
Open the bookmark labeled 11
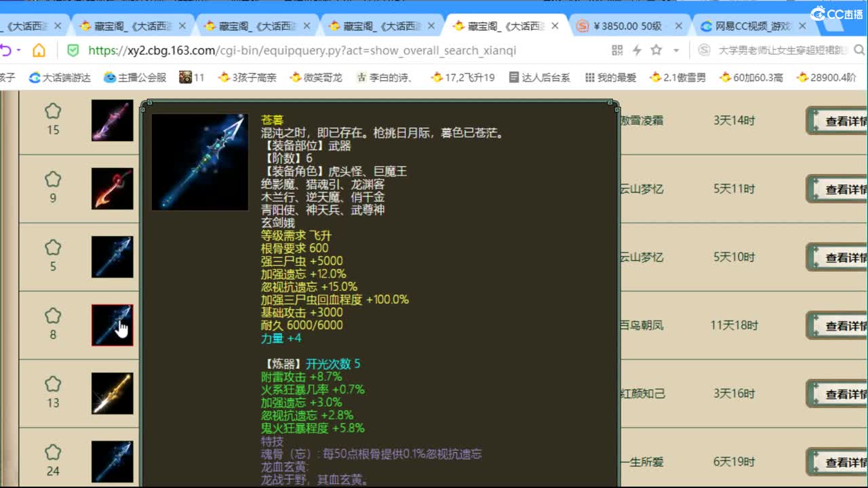click(192, 77)
